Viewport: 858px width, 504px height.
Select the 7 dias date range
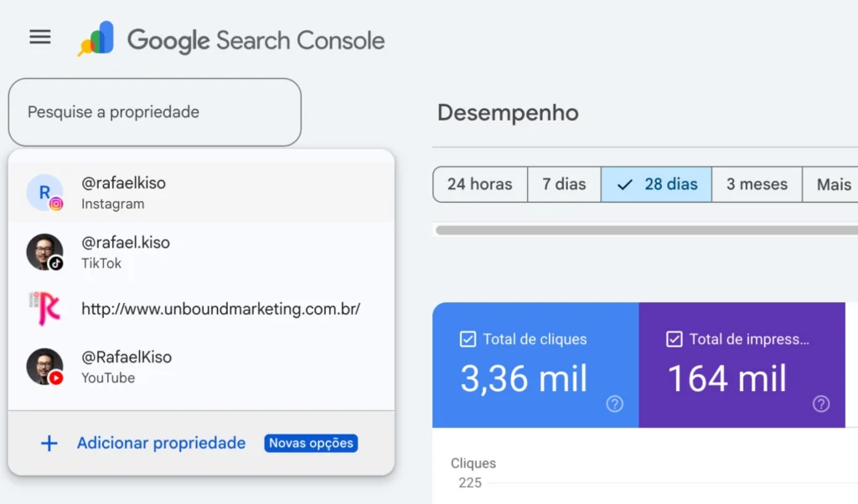(x=564, y=184)
